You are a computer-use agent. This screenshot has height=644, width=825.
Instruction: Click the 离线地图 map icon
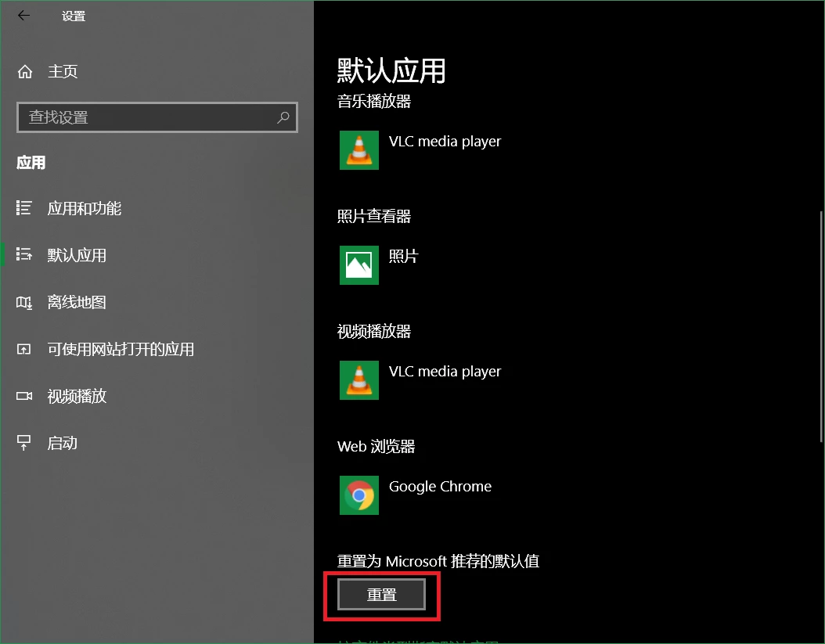click(x=23, y=303)
